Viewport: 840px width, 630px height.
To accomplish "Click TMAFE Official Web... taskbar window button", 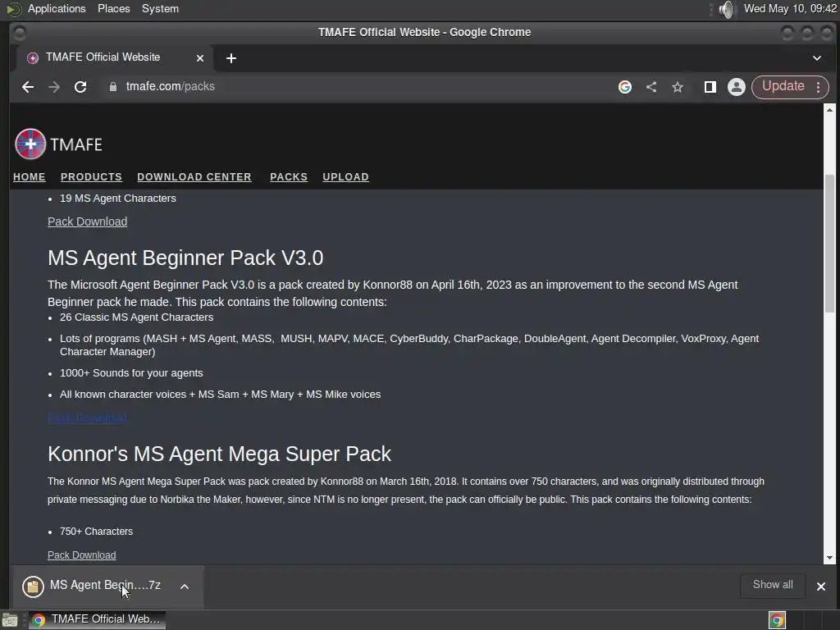I will tap(97, 620).
